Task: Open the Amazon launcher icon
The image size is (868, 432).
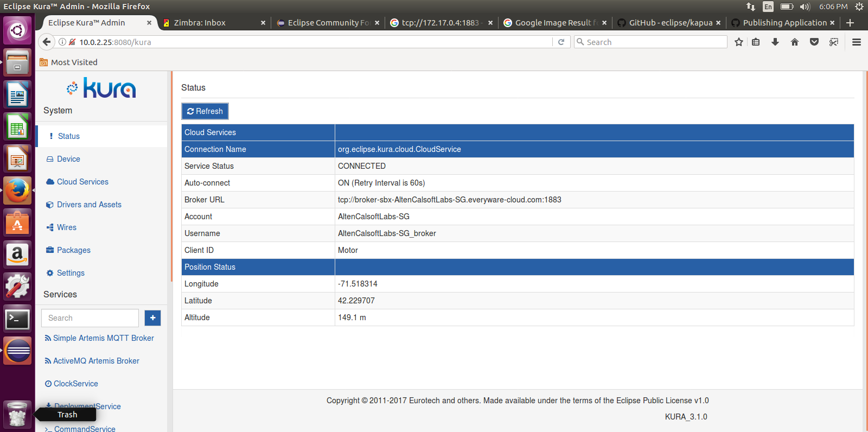Action: [x=17, y=255]
